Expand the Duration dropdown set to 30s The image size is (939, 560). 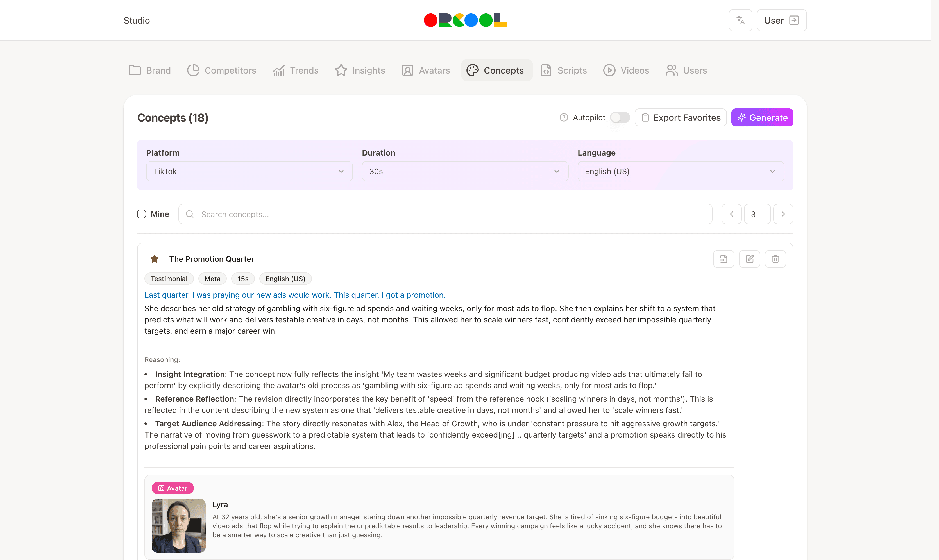click(465, 171)
